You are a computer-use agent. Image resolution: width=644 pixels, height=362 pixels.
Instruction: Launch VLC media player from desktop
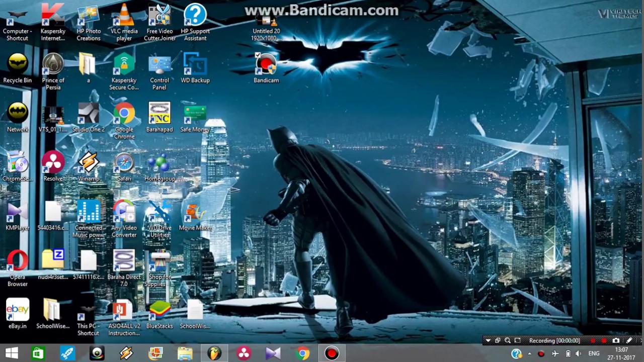point(124,23)
